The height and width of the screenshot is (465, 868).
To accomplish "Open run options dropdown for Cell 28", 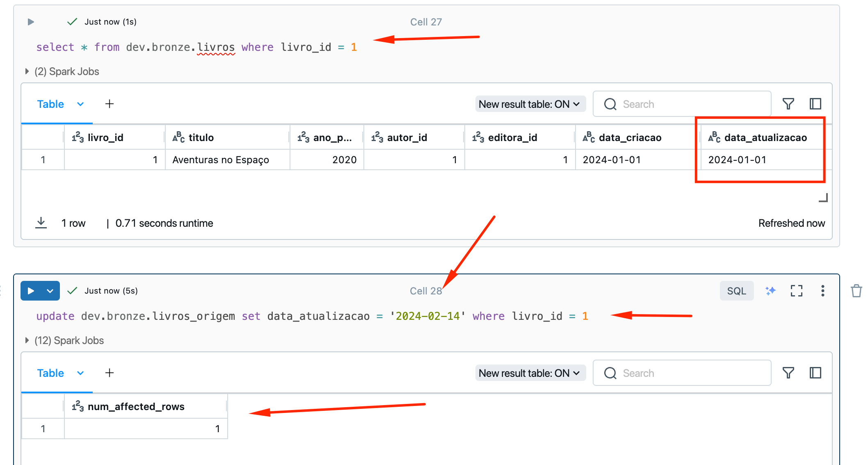I will [x=50, y=291].
